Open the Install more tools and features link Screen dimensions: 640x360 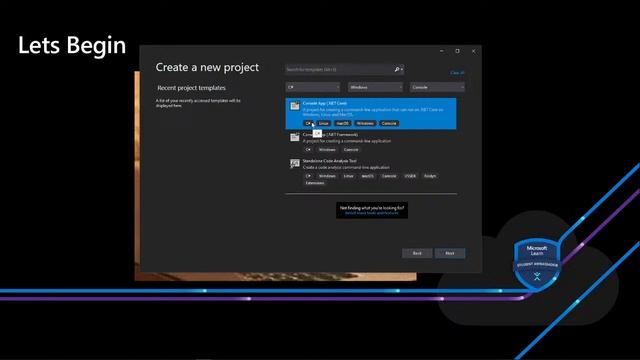(371, 213)
